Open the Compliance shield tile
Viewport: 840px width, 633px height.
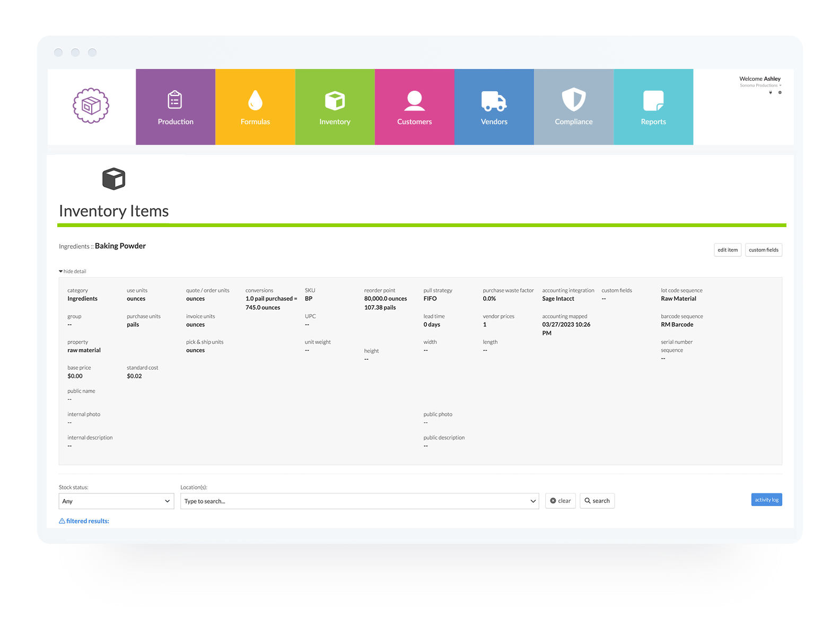[573, 107]
